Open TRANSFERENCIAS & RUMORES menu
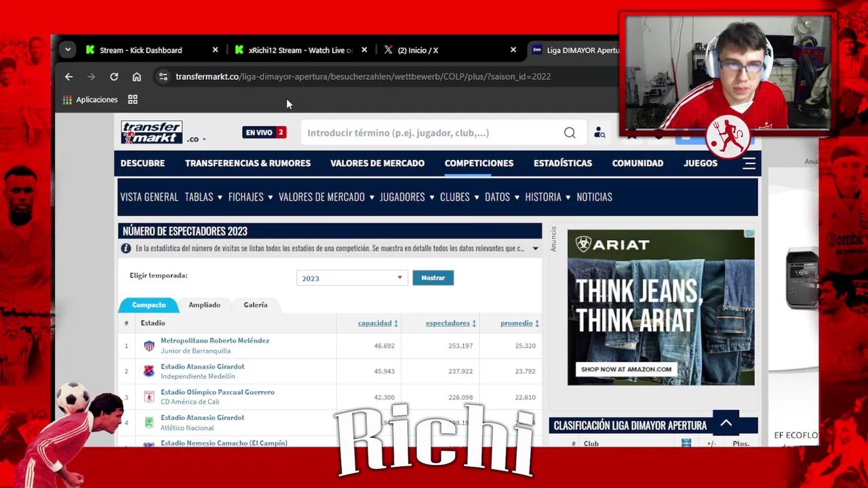868x488 pixels. coord(248,163)
